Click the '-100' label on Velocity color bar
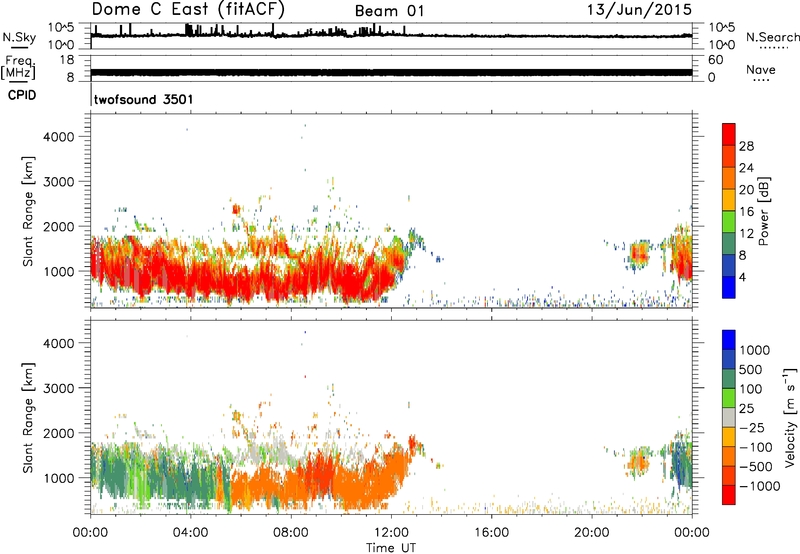Image resolution: width=800 pixels, height=554 pixels. point(756,447)
